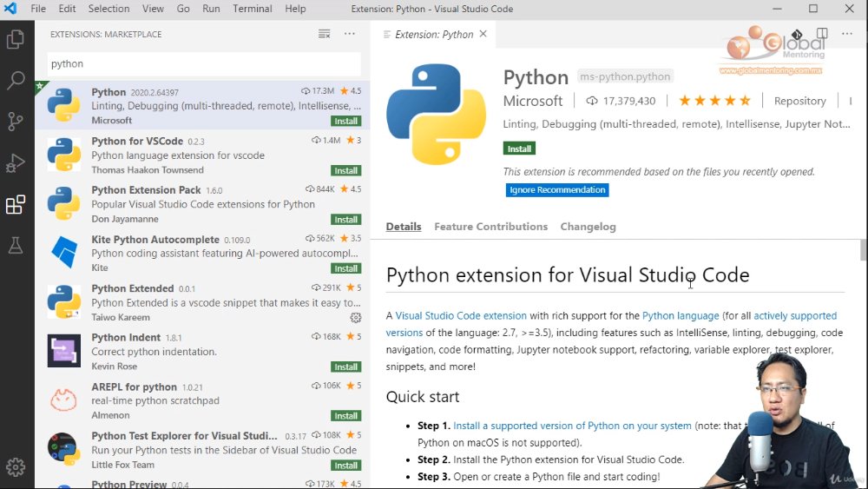The width and height of the screenshot is (868, 489).
Task: Install Python Test Explorer extension
Action: (x=346, y=466)
